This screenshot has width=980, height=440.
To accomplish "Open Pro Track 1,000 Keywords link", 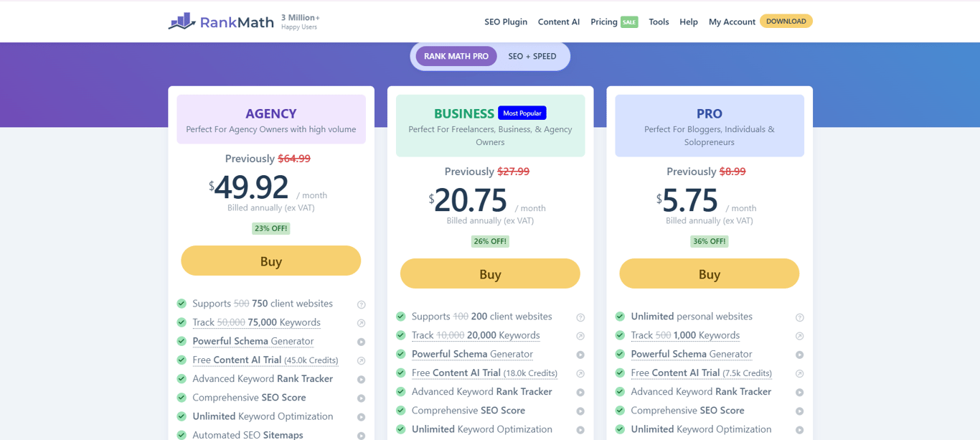I will 685,335.
